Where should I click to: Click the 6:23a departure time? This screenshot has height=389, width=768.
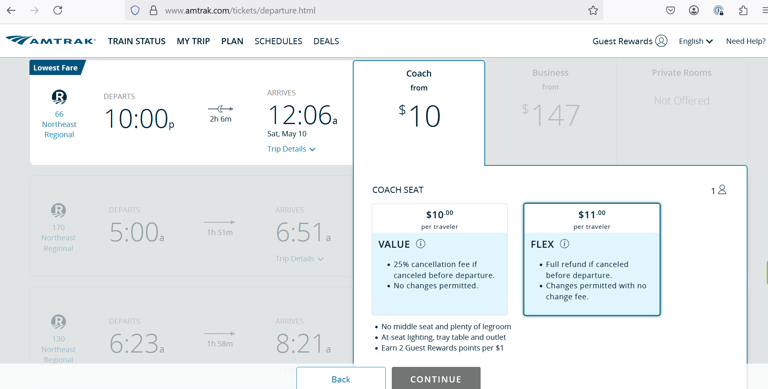point(137,343)
